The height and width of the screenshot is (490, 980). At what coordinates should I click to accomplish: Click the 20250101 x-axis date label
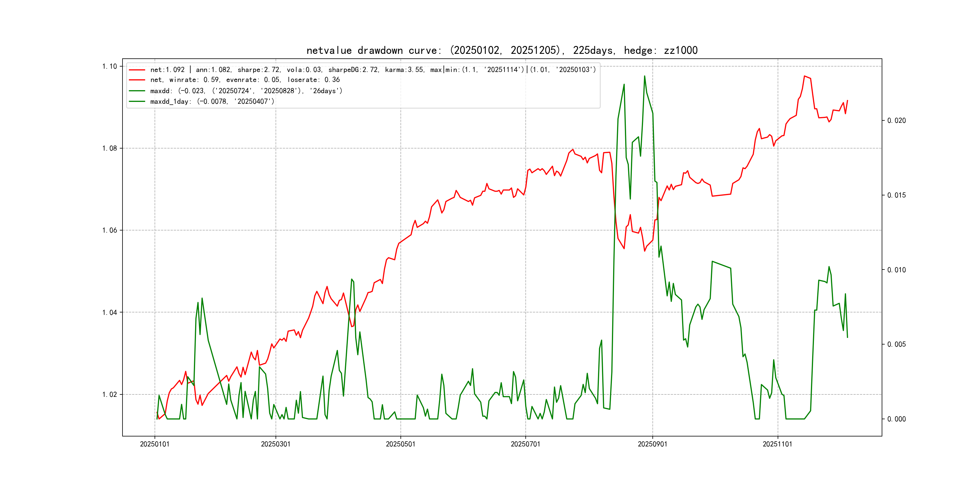[155, 444]
